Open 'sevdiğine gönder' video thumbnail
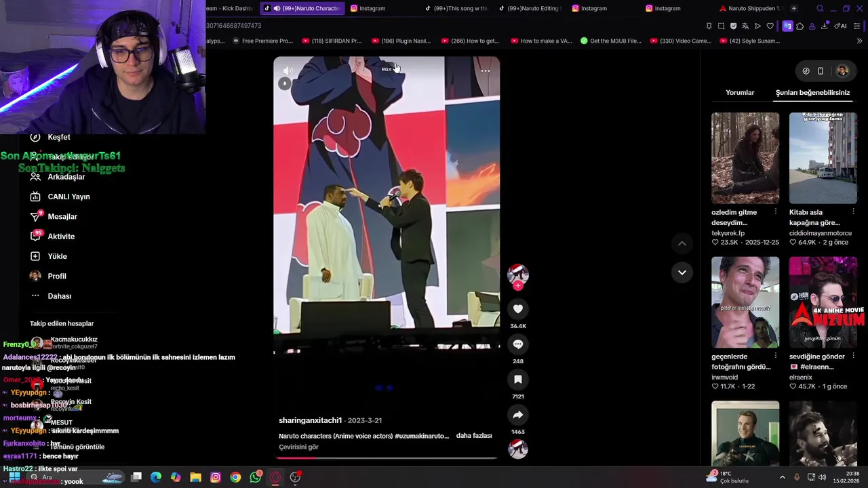The width and height of the screenshot is (868, 488). [x=823, y=302]
